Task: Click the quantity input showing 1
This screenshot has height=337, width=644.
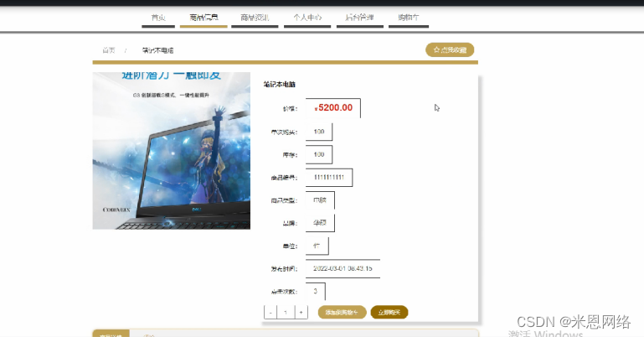Action: (x=286, y=313)
